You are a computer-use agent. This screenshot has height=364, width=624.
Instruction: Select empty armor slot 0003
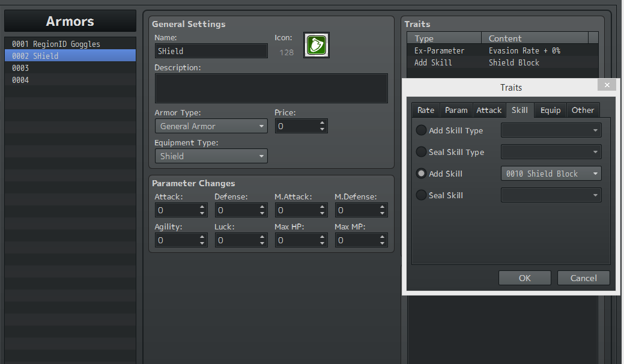[x=70, y=68]
